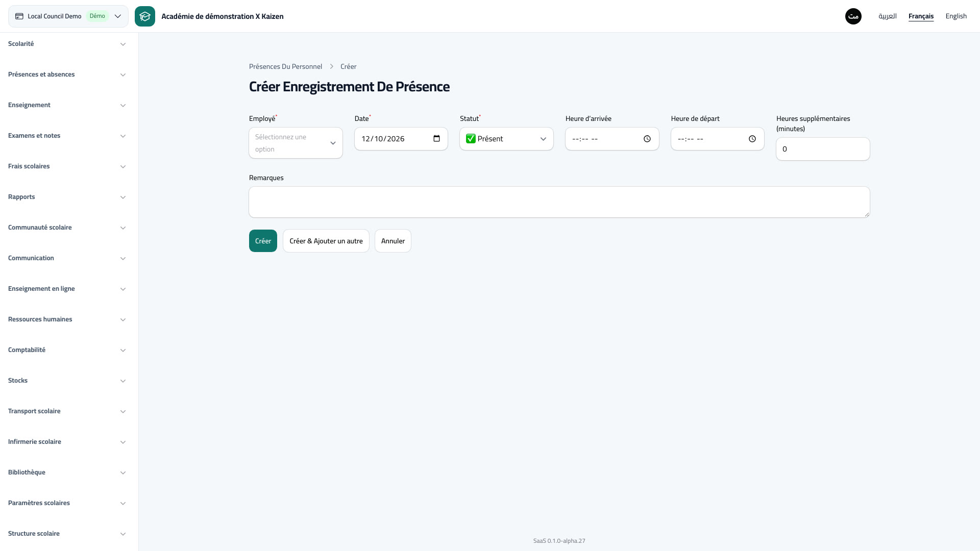This screenshot has width=980, height=551.
Task: Expand the Frais scolaires group
Action: tap(67, 166)
